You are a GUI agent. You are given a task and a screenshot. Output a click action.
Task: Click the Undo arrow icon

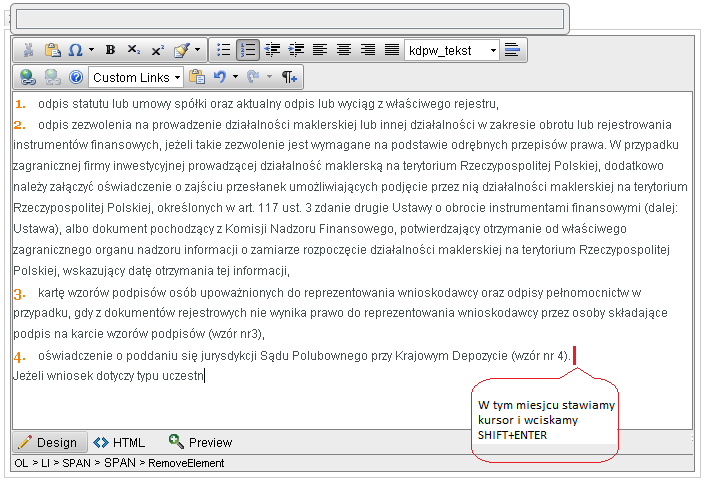click(220, 77)
